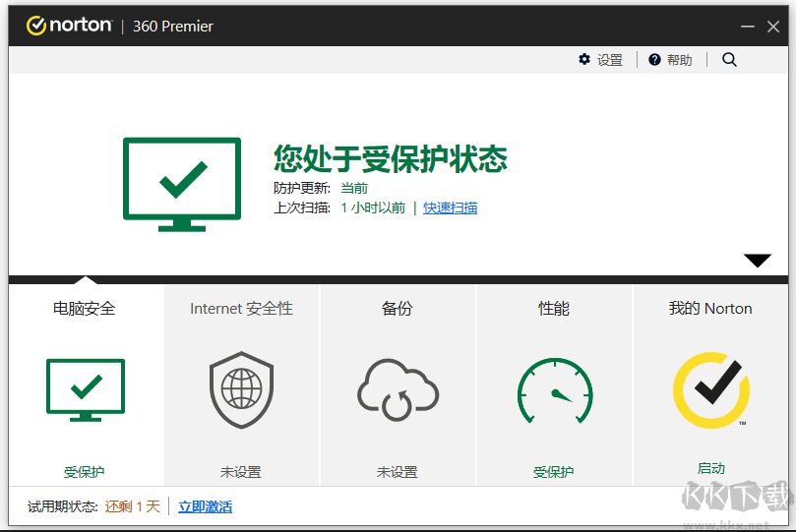Click the Norton logo in title bar
Image resolution: width=796 pixels, height=532 pixels.
(x=69, y=26)
